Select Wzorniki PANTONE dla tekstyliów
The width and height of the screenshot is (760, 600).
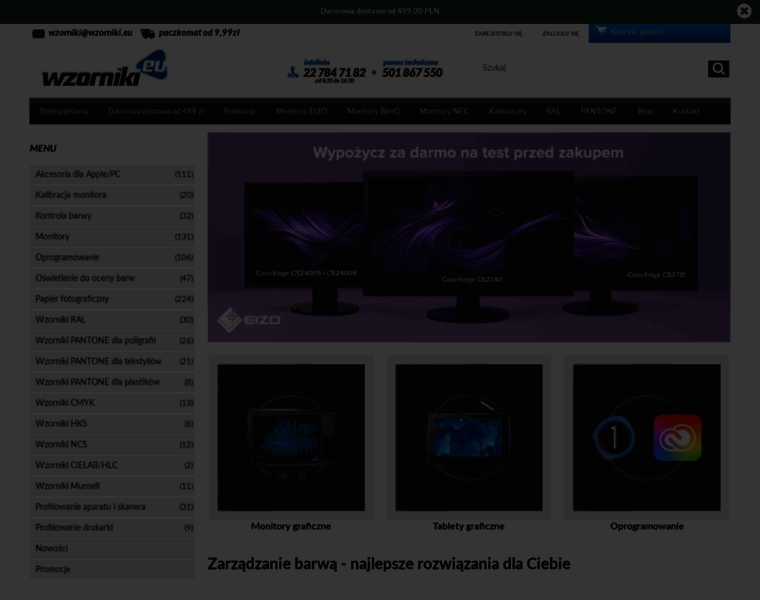[112, 362]
